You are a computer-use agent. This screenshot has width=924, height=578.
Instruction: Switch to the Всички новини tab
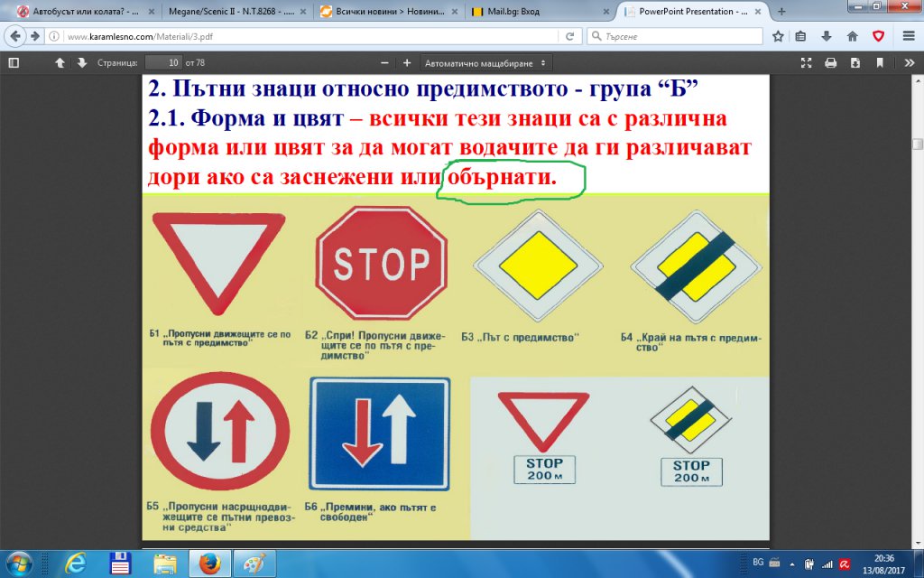[389, 11]
